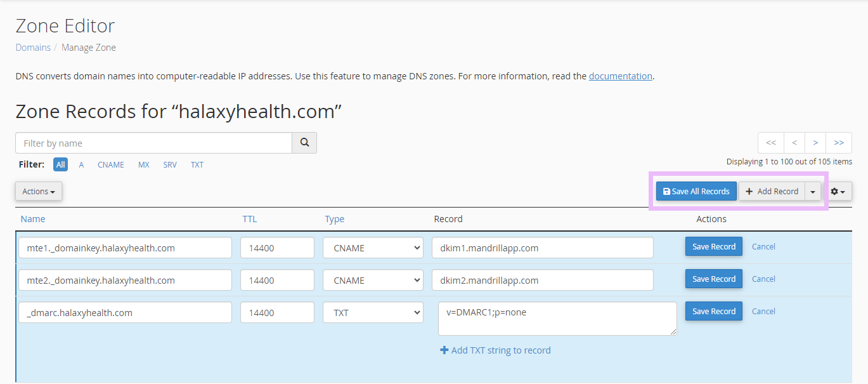
Task: Save the dkim2.mandrillapp.com record
Action: [x=713, y=279]
